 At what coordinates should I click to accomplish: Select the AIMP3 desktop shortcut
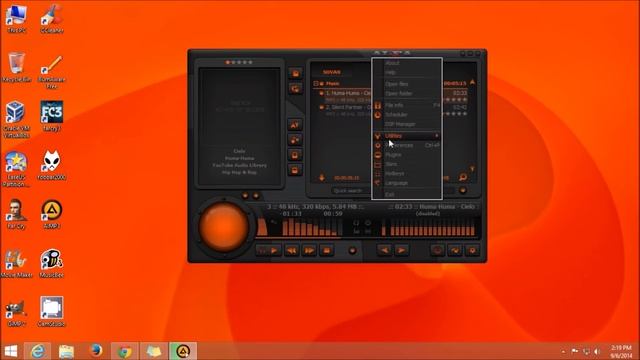(x=52, y=214)
